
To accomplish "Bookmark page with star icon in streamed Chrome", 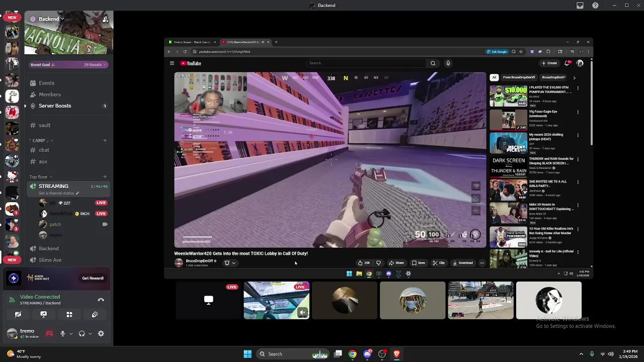I will pyautogui.click(x=521, y=52).
